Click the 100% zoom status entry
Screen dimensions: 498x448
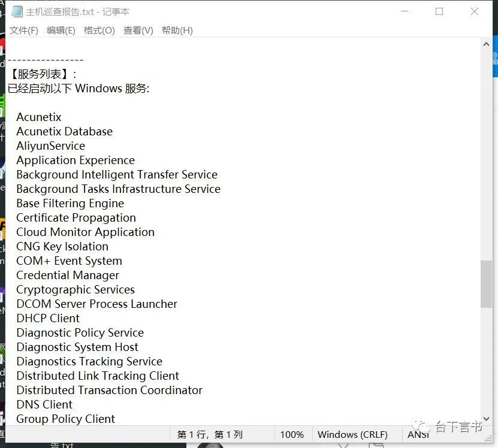[x=292, y=434]
